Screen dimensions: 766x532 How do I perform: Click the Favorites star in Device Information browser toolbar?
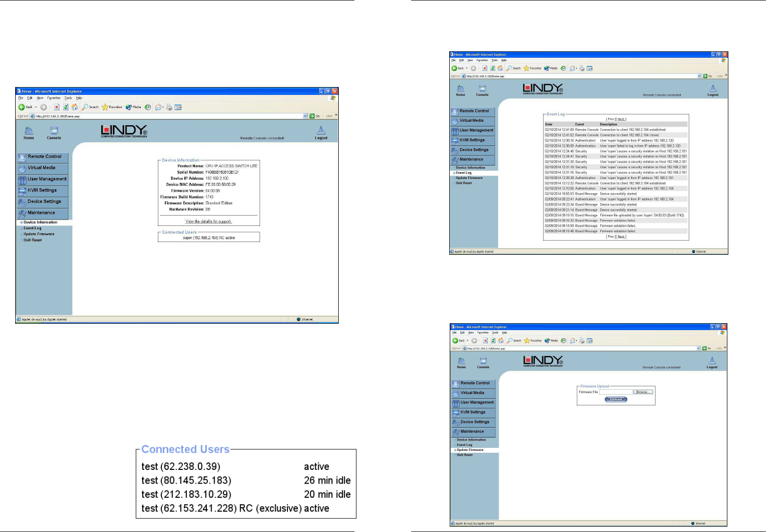pos(105,107)
